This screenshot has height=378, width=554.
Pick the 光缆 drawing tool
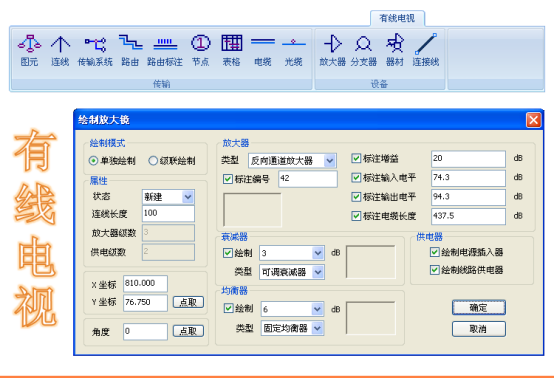coord(294,51)
